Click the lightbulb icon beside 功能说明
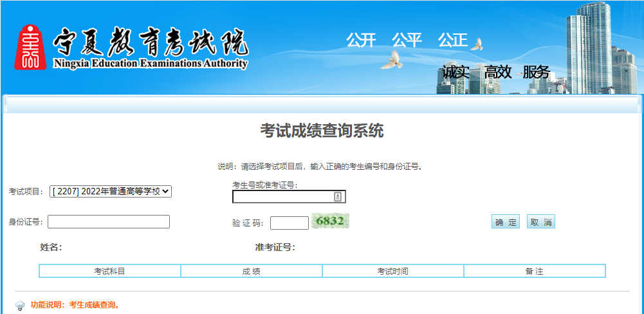 coord(20,306)
